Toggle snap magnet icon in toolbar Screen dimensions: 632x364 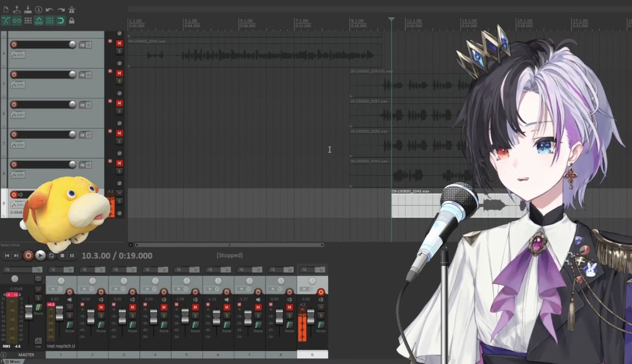click(x=61, y=21)
